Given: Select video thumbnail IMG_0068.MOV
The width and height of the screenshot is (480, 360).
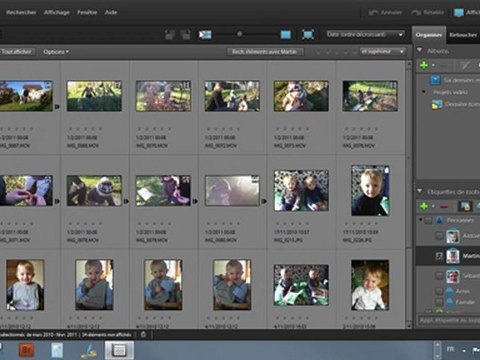Looking at the screenshot, I should (94, 96).
